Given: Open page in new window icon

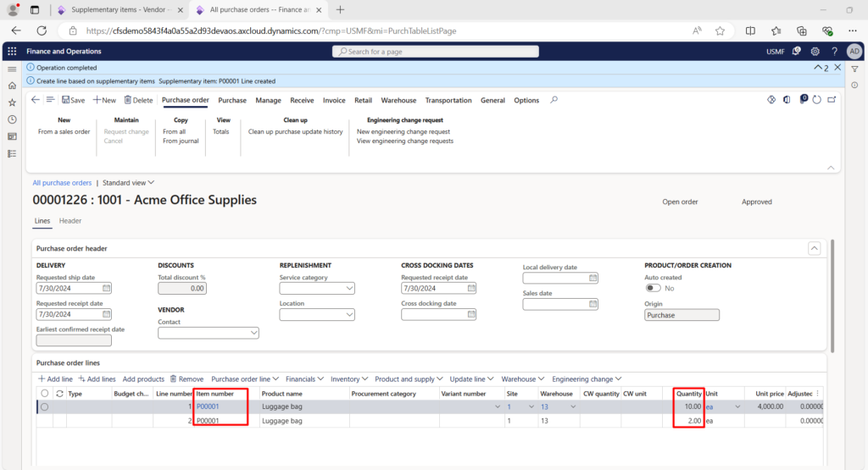Looking at the screenshot, I should point(832,100).
